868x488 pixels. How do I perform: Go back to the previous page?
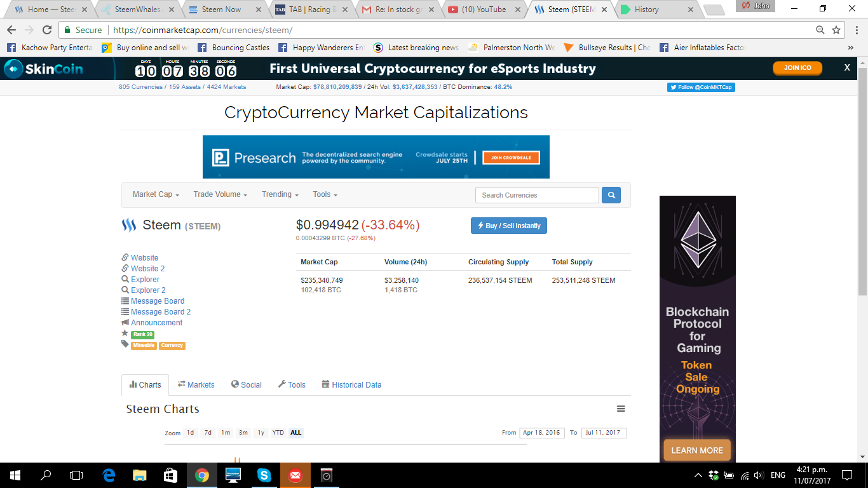[x=11, y=30]
